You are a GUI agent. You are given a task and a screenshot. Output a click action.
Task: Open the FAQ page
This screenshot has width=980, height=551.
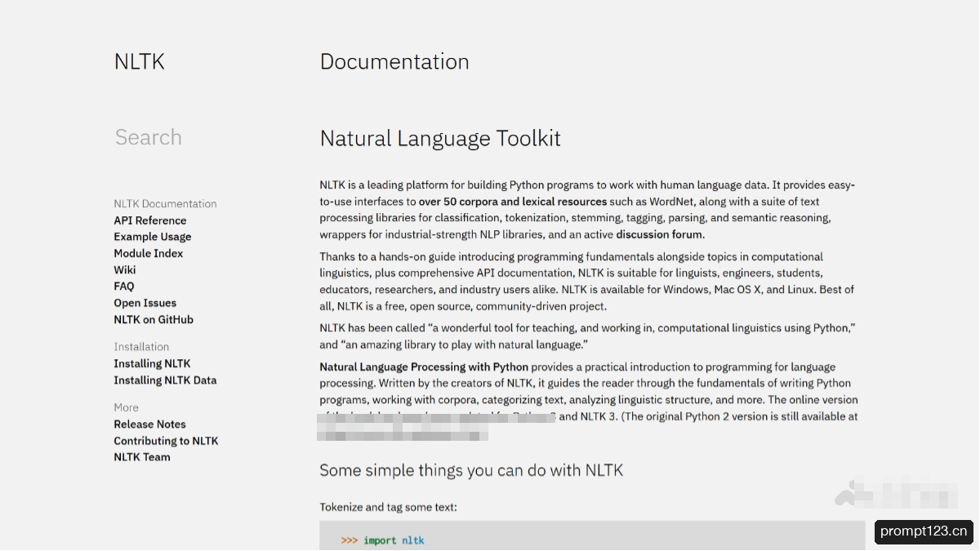click(x=124, y=287)
